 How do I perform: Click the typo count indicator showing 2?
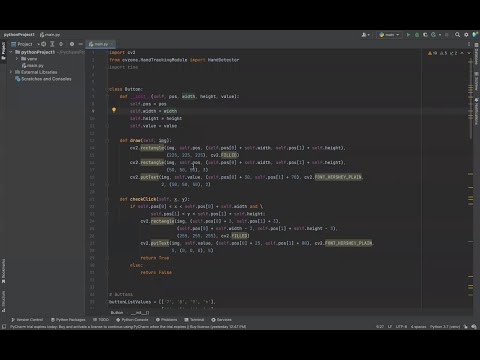[x=454, y=53]
